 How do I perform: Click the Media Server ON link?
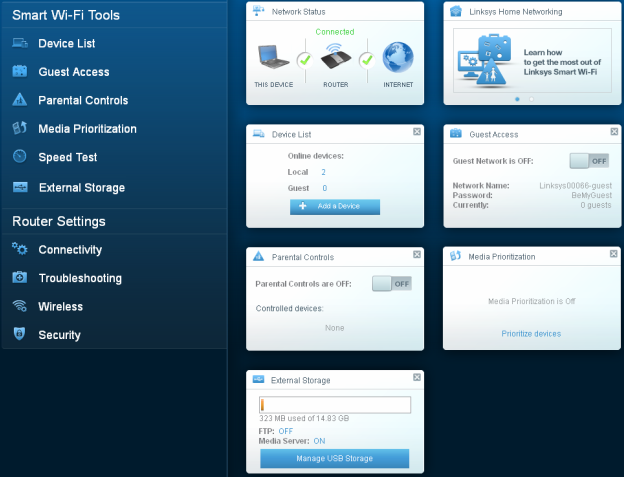[x=319, y=441]
